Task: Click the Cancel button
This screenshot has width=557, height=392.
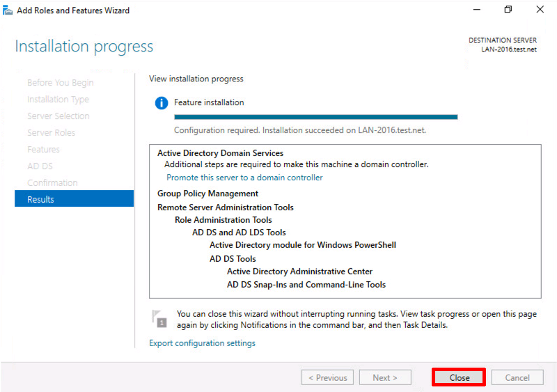Action: tap(517, 377)
